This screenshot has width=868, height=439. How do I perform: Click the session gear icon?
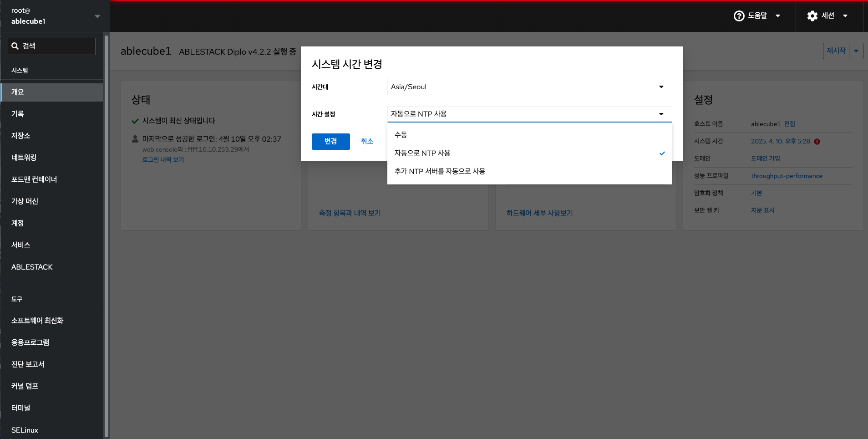tap(812, 16)
